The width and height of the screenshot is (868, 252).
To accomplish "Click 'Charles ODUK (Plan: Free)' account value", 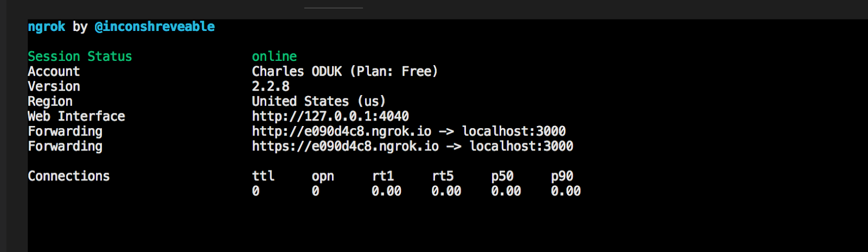I will (x=344, y=71).
